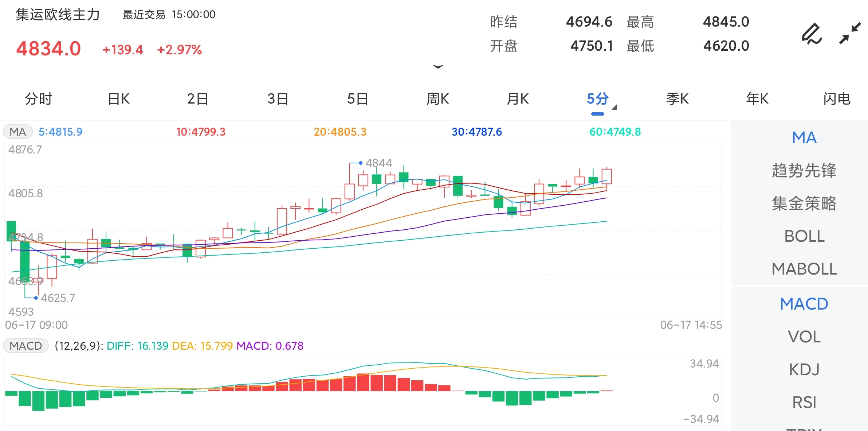This screenshot has width=868, height=431.
Task: Click the MACD: 0.678 reading
Action: (x=270, y=346)
